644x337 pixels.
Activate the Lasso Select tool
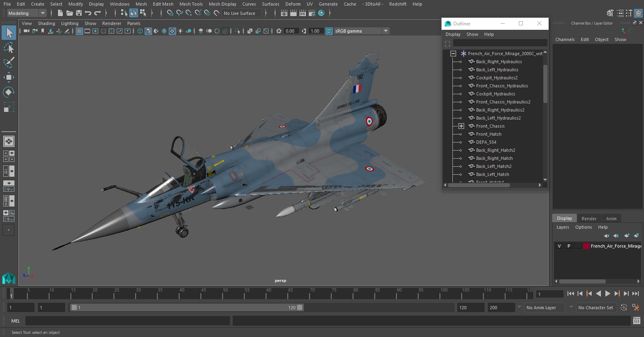(x=9, y=48)
